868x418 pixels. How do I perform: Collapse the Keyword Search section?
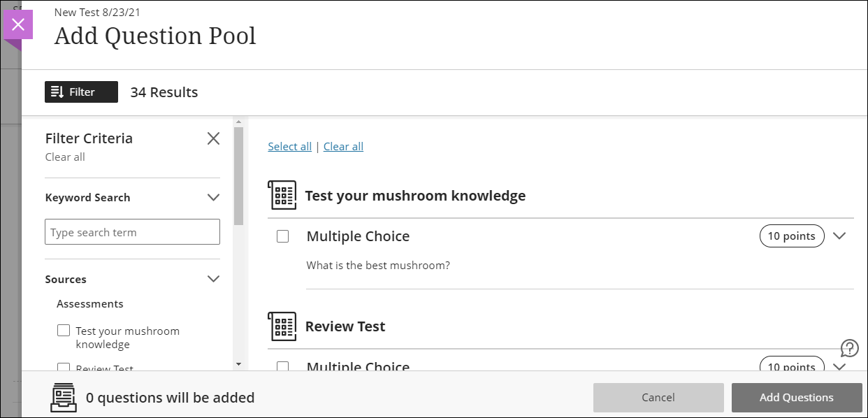[x=213, y=197]
